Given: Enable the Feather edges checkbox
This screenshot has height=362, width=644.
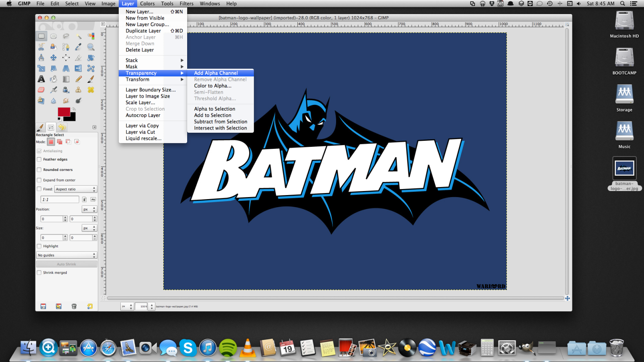Looking at the screenshot, I should [39, 160].
